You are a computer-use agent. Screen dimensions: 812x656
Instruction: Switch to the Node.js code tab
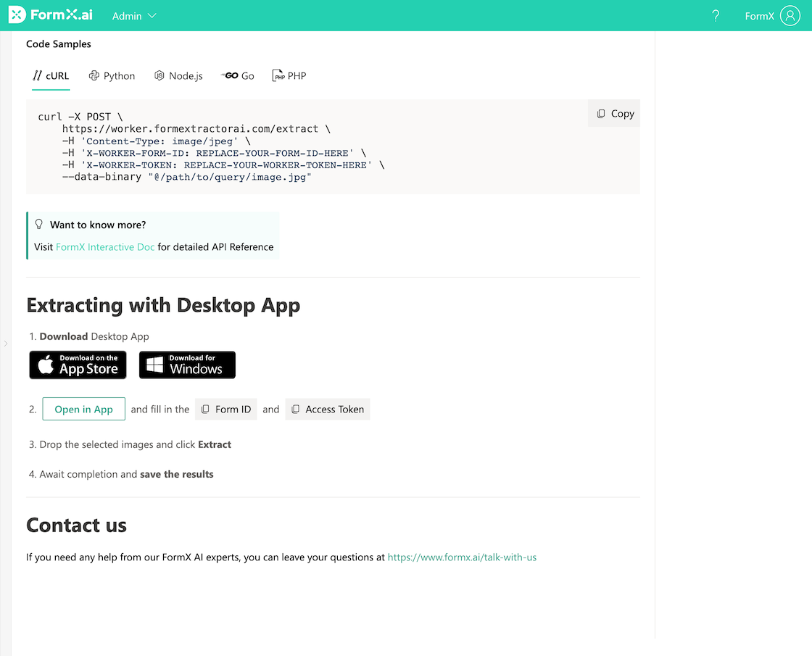(178, 76)
